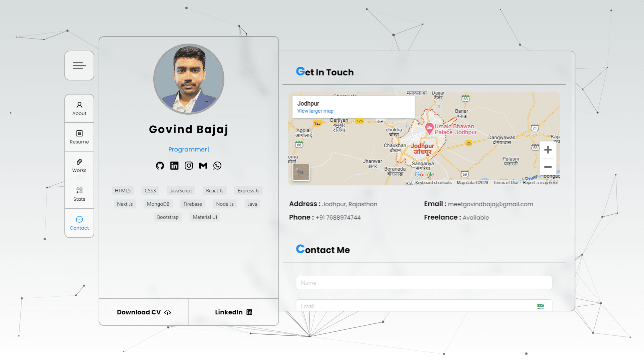Go to the About section
This screenshot has height=362, width=644.
(x=79, y=109)
